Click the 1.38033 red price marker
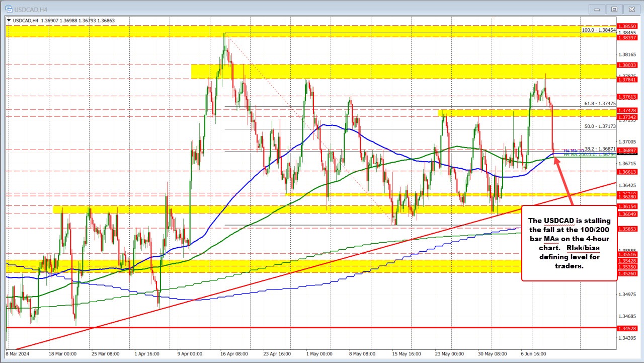Viewport: 644px width, 363px height. coord(626,65)
